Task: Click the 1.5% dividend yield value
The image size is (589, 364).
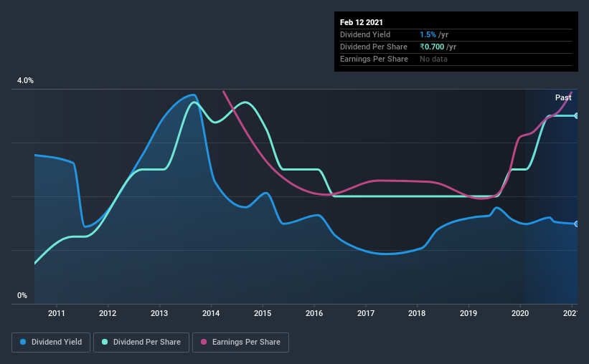Action: [x=428, y=34]
